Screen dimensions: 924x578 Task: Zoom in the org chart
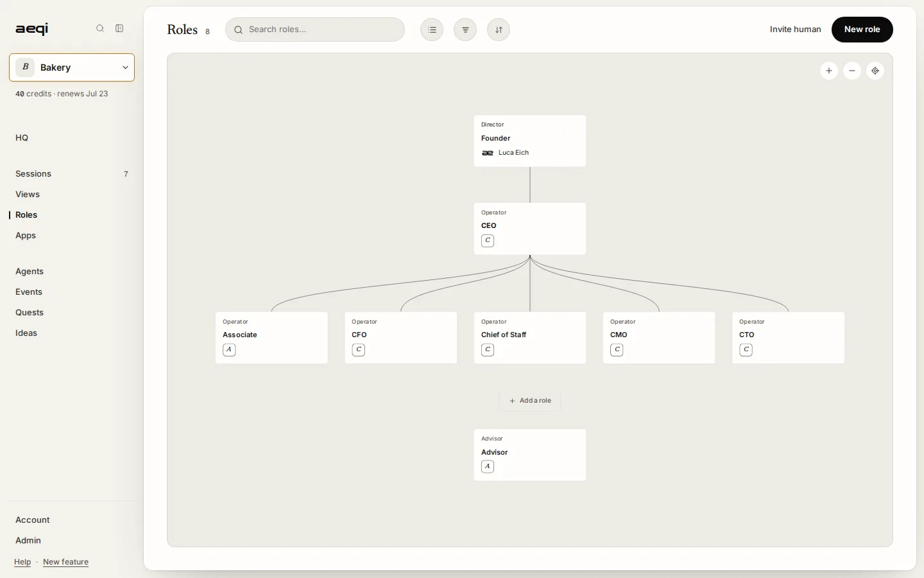[829, 71]
